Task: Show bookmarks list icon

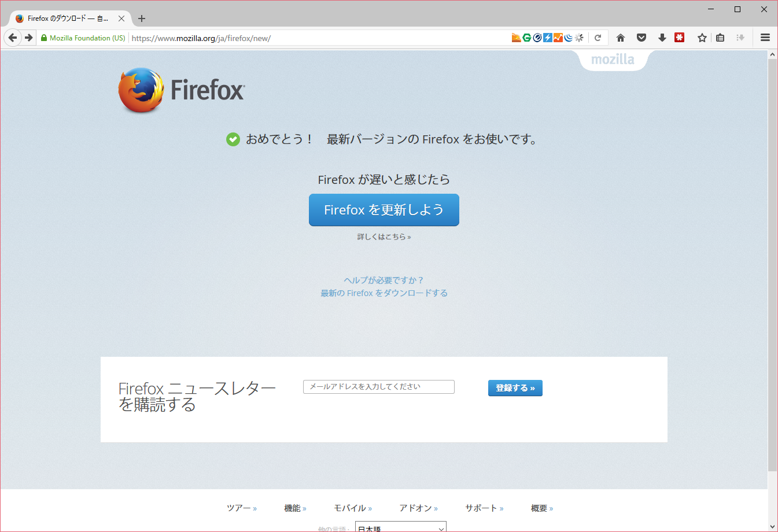Action: click(x=720, y=38)
